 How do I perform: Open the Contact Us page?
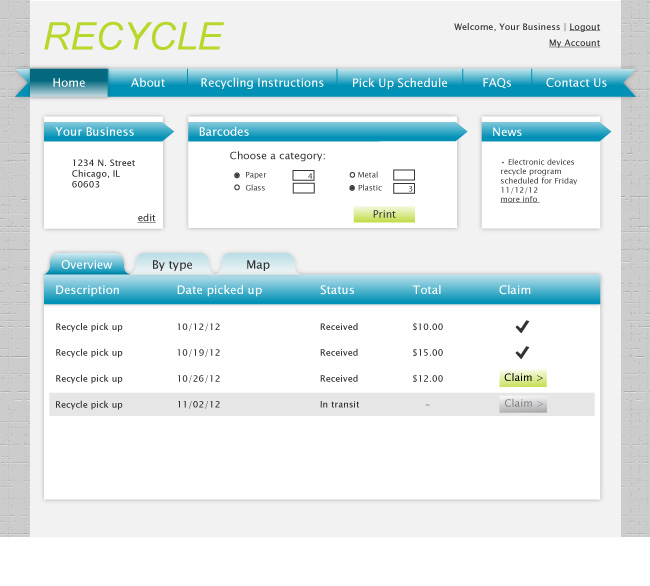[x=576, y=83]
